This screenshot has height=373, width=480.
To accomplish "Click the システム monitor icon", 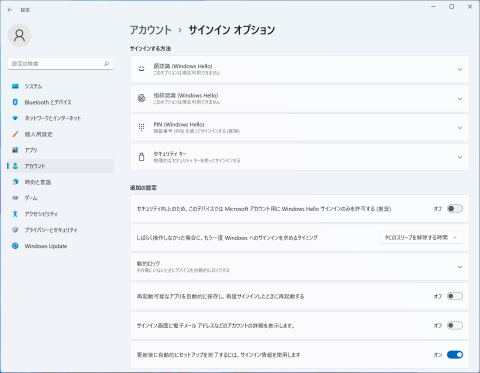I will click(15, 86).
